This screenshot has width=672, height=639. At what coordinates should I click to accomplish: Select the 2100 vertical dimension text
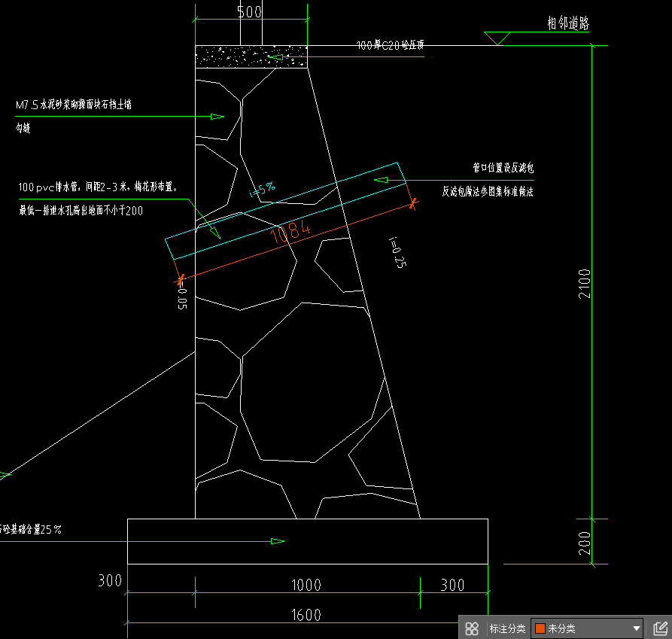point(585,283)
